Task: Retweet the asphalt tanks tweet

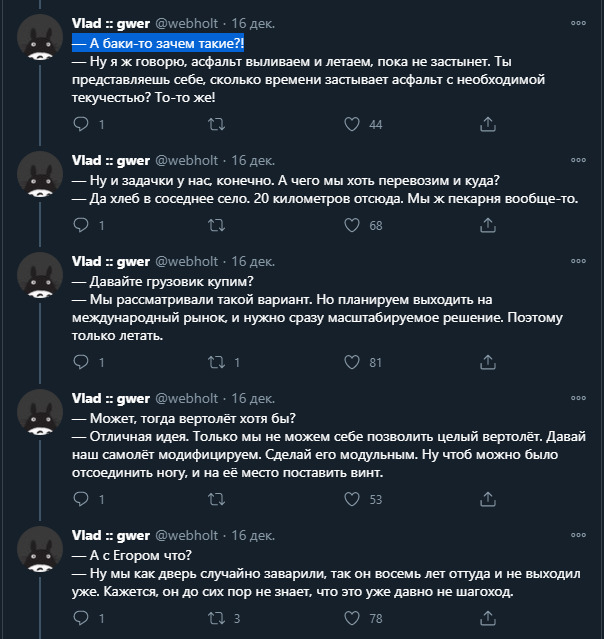Action: pos(215,125)
